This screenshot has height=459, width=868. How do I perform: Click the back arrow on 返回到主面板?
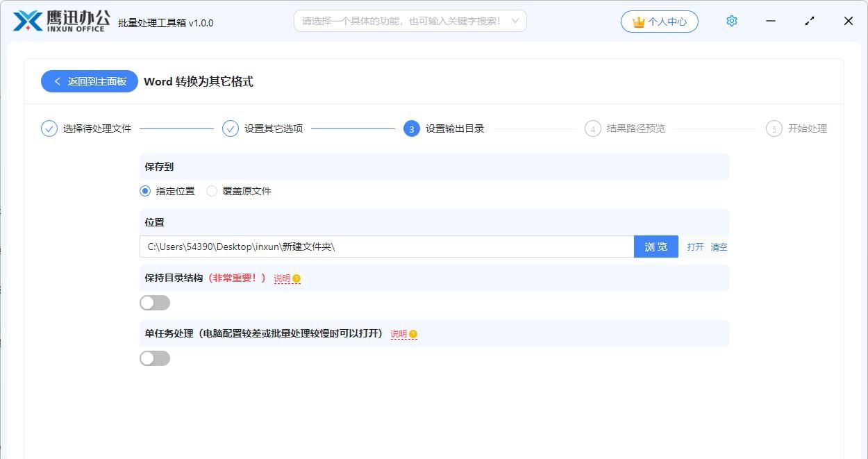58,81
